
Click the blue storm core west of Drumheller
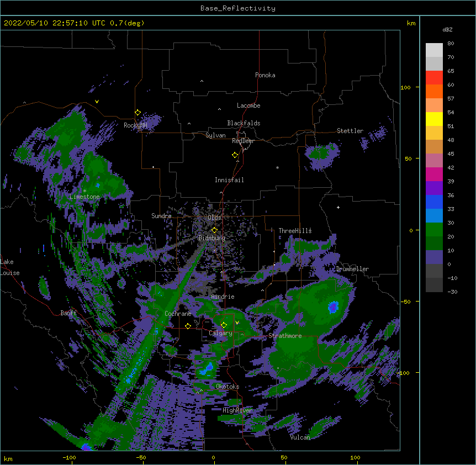[333, 307]
